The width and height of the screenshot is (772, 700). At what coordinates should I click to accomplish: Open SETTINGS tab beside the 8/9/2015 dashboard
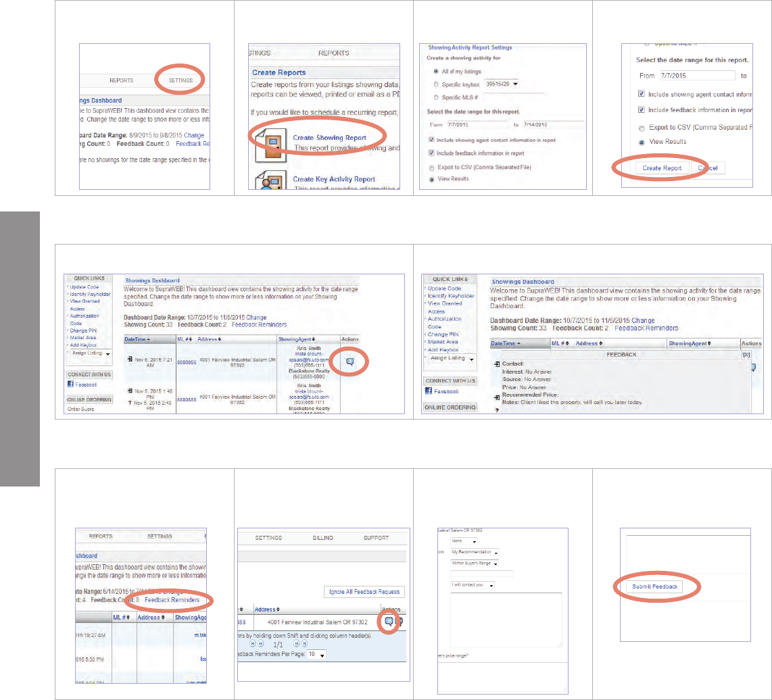180,80
